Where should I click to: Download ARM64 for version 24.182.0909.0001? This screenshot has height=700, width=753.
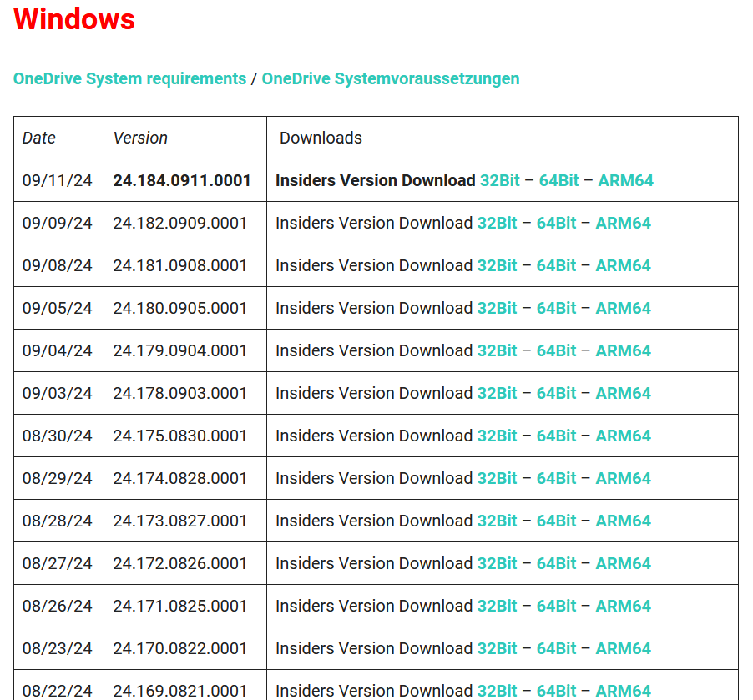point(624,224)
